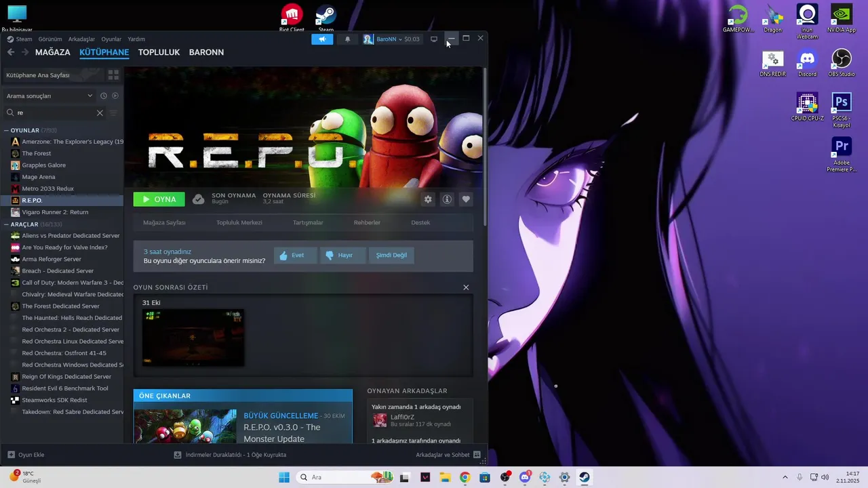868x488 pixels.
Task: Open Discord desktop shortcut
Action: [807, 63]
